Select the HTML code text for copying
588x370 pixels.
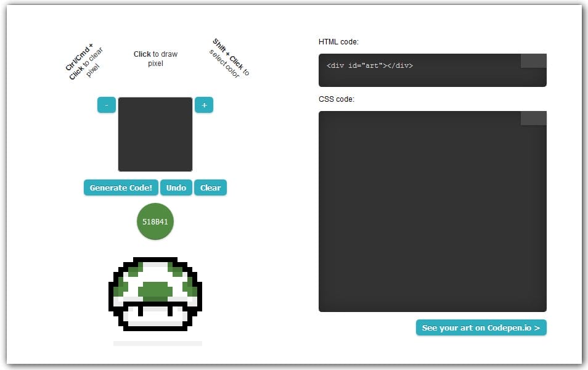point(370,65)
